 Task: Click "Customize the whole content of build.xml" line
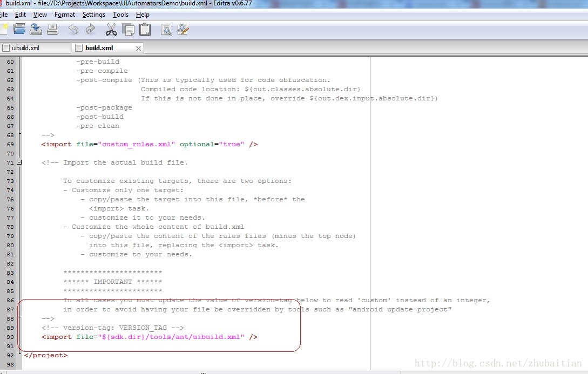tap(153, 227)
